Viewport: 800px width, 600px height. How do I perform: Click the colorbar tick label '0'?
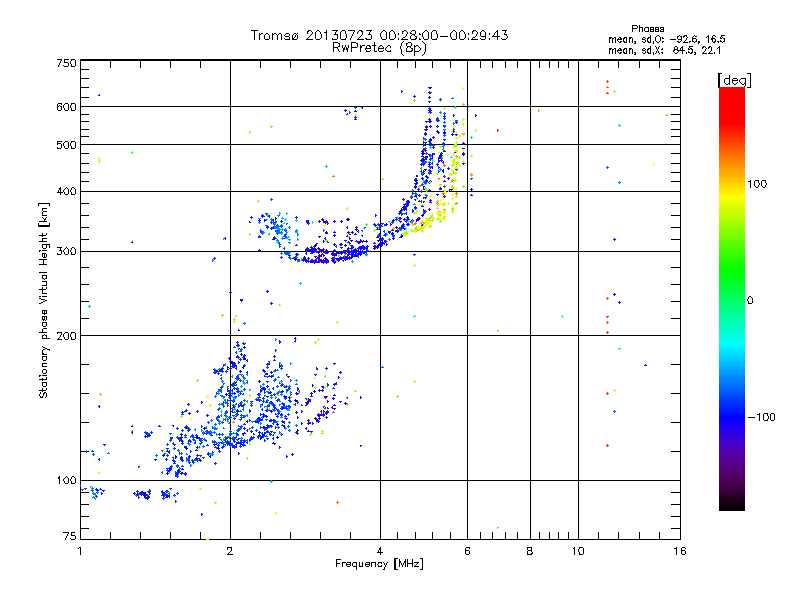coord(750,300)
